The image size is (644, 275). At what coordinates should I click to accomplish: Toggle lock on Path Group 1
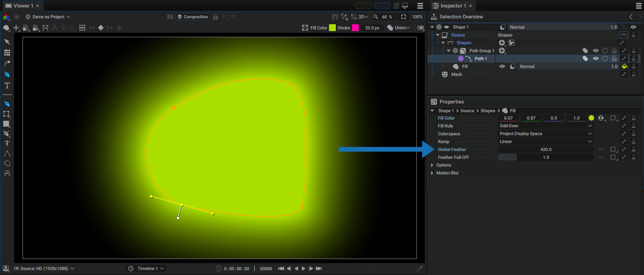coord(614,51)
